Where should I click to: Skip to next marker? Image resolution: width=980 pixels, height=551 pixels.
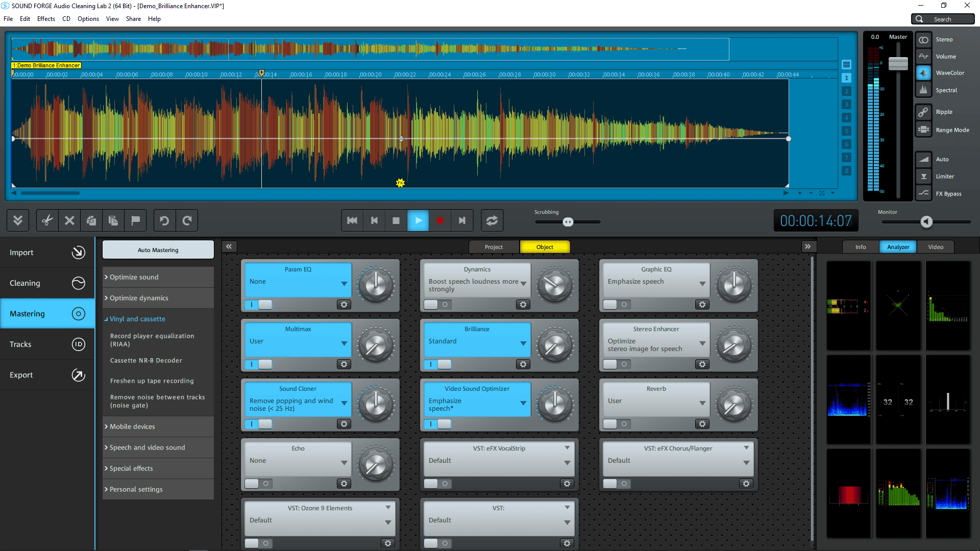click(x=462, y=220)
